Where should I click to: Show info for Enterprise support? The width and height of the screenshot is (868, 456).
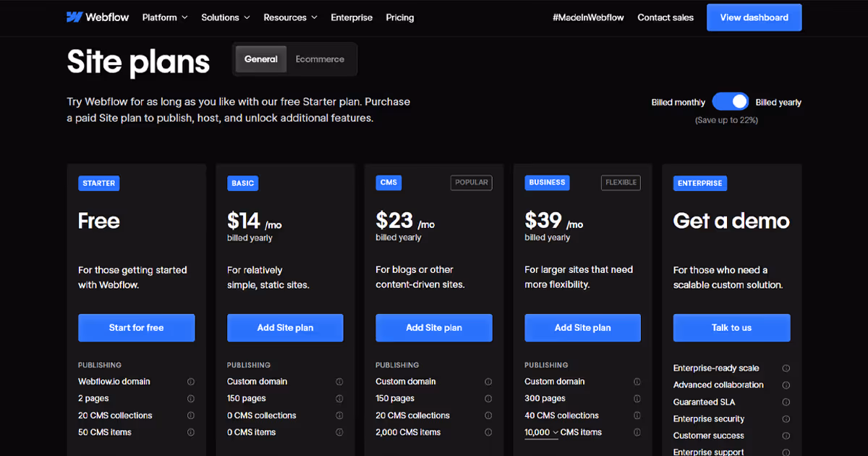click(786, 452)
